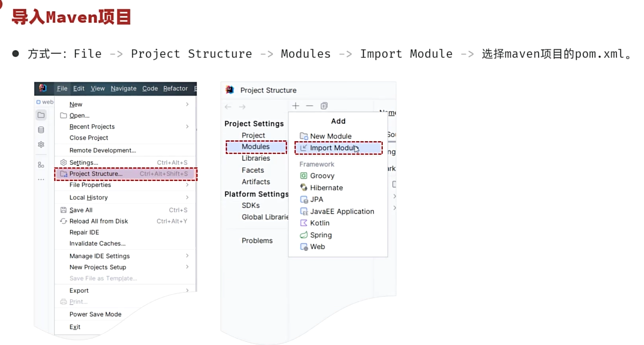Image resolution: width=644 pixels, height=345 pixels.
Task: Show more tool windows ellipsis icon
Action: click(41, 180)
